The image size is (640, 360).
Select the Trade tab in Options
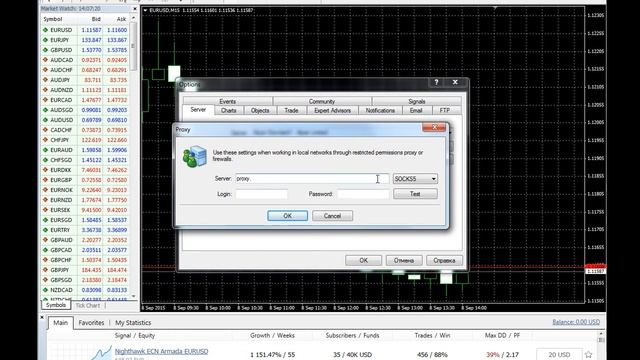[x=291, y=111]
